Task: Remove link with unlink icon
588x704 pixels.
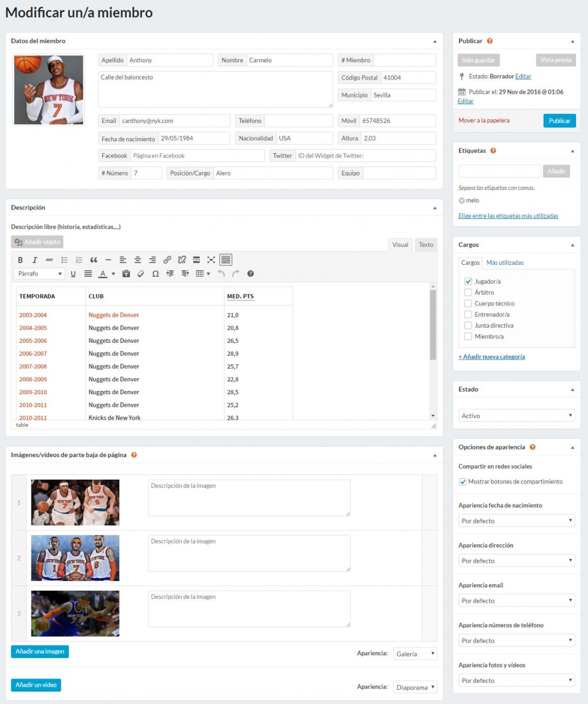Action: coord(182,260)
